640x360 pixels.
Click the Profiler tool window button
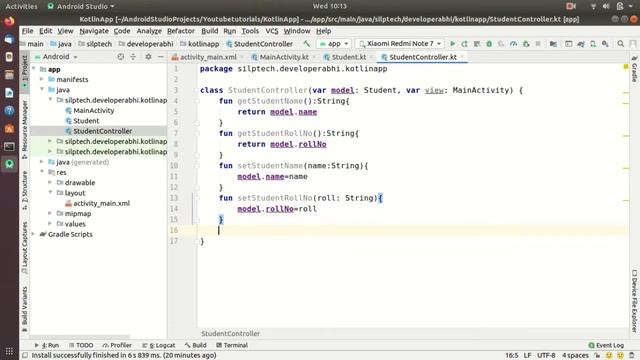click(117, 345)
